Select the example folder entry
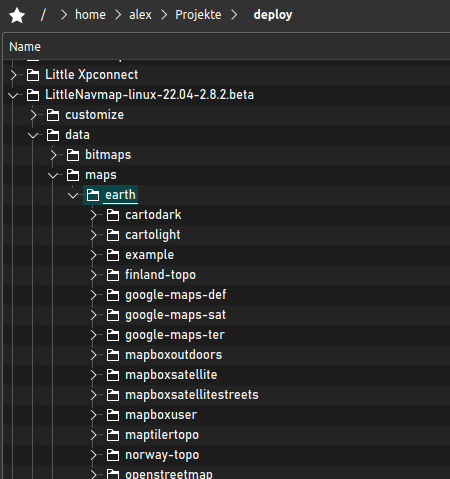 tap(149, 255)
